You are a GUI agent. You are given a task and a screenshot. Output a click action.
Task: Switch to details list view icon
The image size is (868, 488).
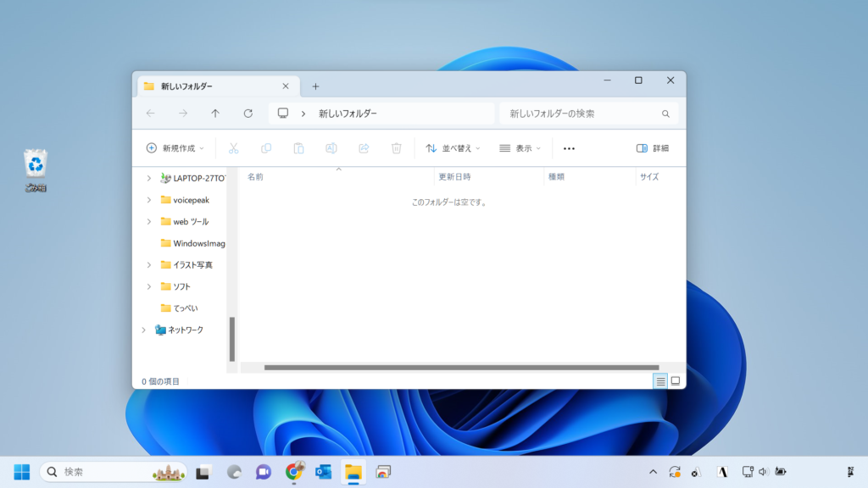(x=660, y=381)
